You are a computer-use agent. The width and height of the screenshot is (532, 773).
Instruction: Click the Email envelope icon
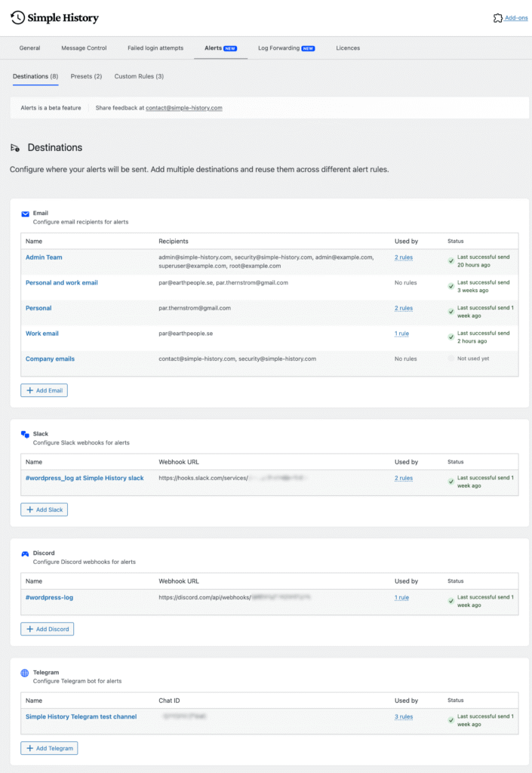pyautogui.click(x=25, y=214)
